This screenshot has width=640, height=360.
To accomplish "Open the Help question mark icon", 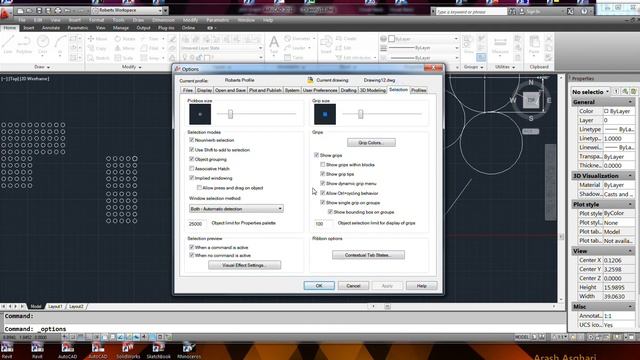I will (x=584, y=11).
